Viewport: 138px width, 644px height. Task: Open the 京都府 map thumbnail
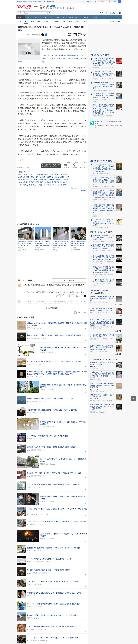[29, 49]
